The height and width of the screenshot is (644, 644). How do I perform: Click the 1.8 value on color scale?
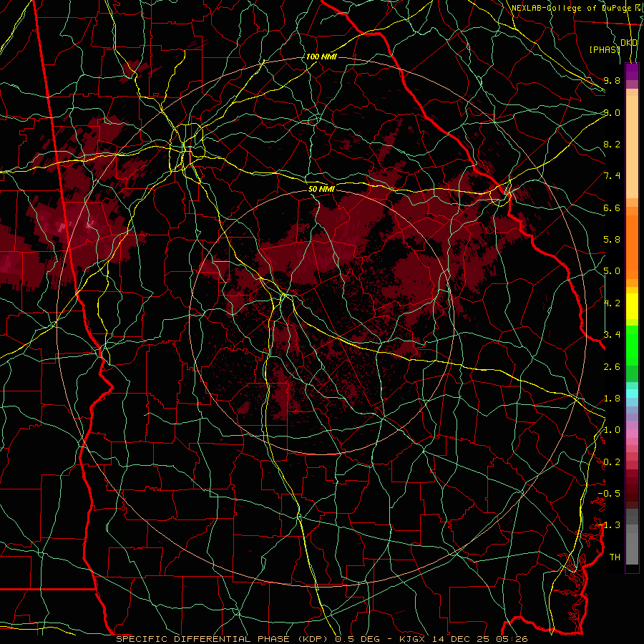[x=612, y=399]
